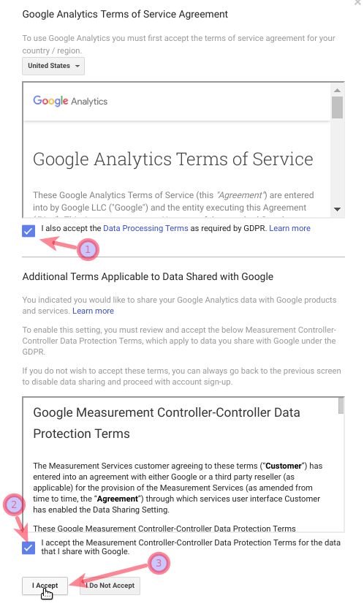Click the Data Protection Terms heading text
The height and width of the screenshot is (609, 364).
click(167, 423)
